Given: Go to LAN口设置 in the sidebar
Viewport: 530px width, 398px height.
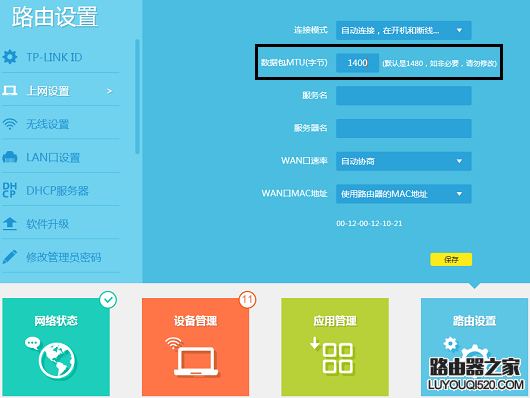Looking at the screenshot, I should click(61, 157).
